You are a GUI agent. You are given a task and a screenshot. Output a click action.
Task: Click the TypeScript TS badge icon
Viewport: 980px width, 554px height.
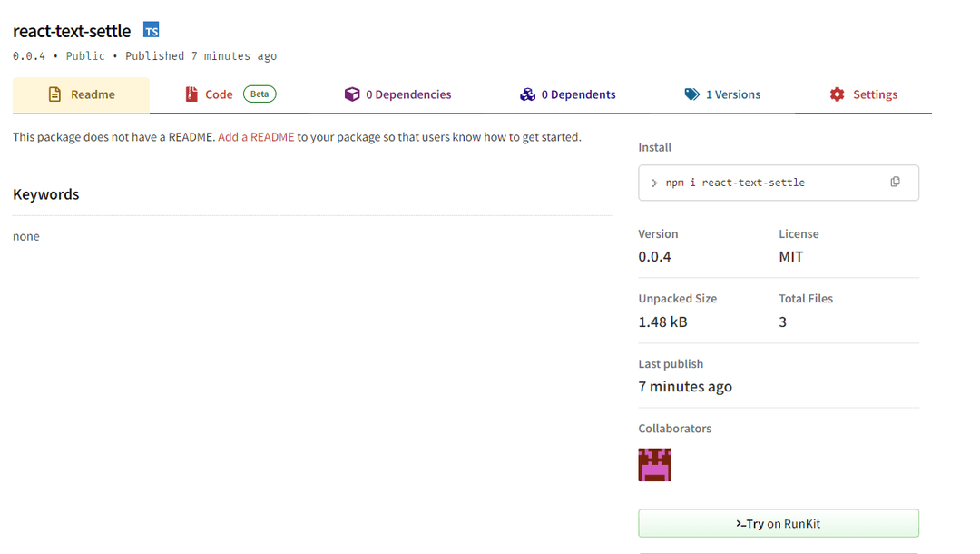point(152,30)
